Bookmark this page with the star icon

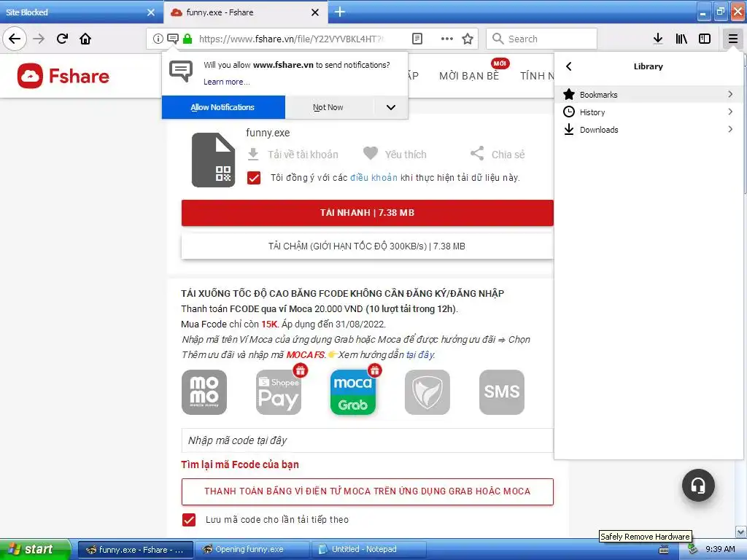tap(468, 39)
